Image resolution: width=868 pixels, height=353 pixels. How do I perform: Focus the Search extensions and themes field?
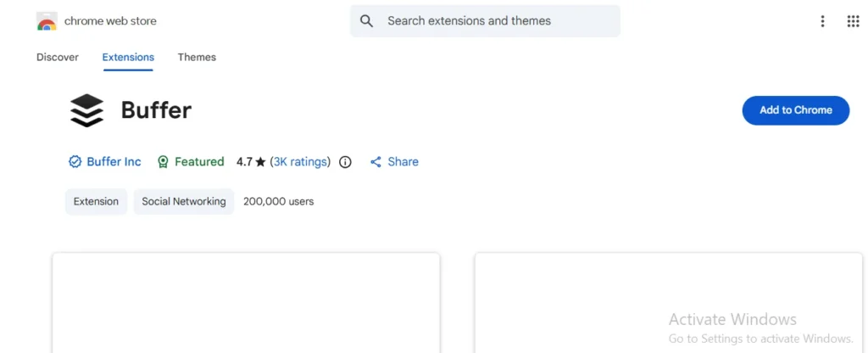tap(485, 21)
